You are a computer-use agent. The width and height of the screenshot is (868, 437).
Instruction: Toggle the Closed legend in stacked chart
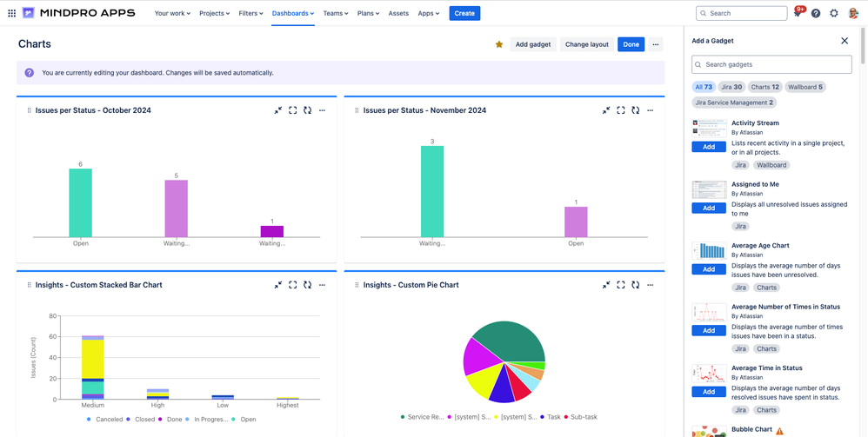click(x=141, y=420)
